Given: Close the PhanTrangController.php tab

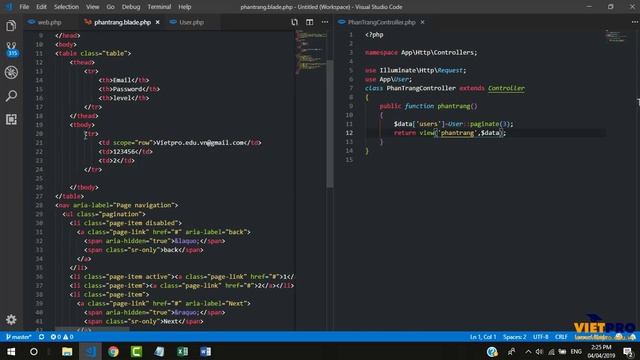Looking at the screenshot, I should 422,22.
